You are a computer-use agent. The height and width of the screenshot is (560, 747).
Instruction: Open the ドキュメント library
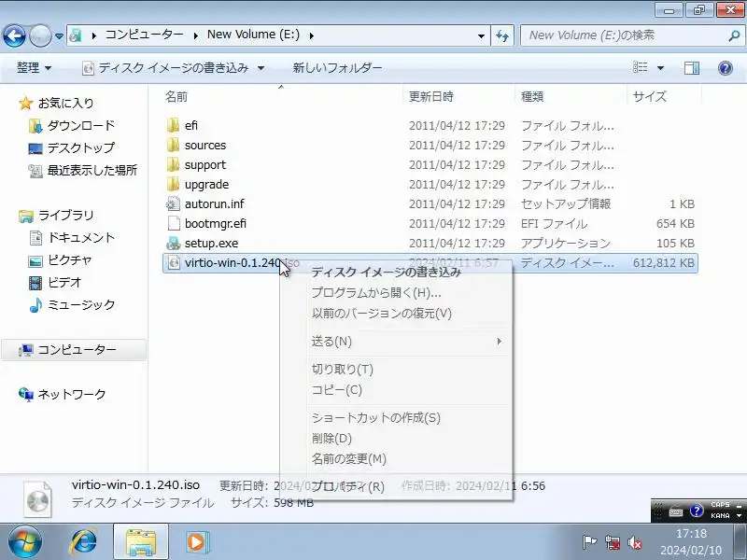coord(72,238)
